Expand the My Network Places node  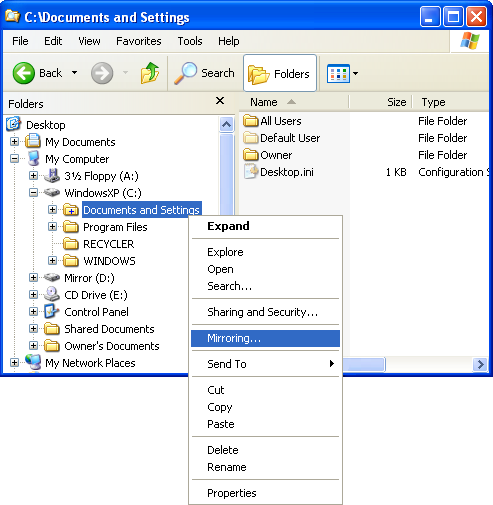[14, 362]
